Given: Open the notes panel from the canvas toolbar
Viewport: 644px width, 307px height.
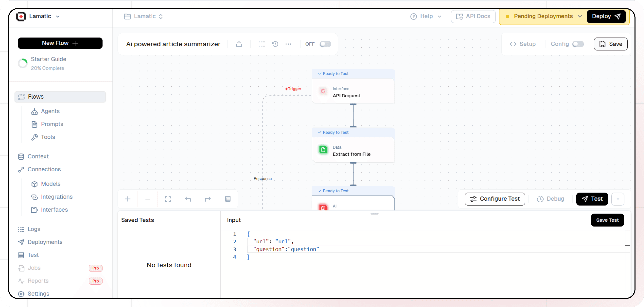Looking at the screenshot, I should click(228, 199).
